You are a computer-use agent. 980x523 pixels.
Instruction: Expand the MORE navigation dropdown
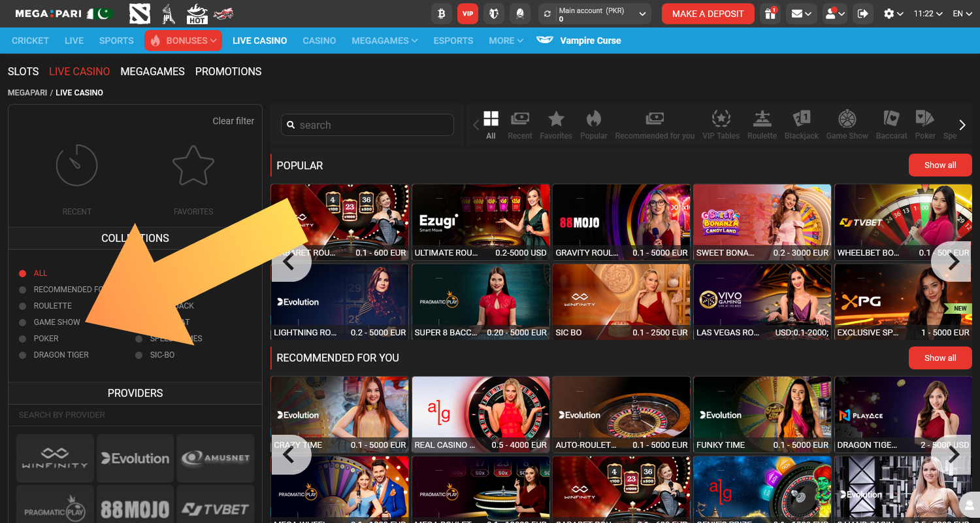505,41
